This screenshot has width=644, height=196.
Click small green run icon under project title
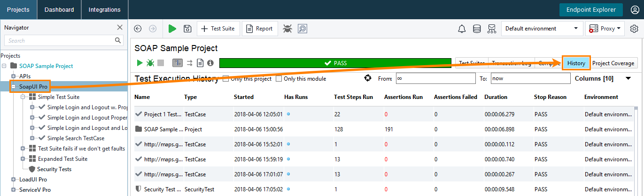140,62
